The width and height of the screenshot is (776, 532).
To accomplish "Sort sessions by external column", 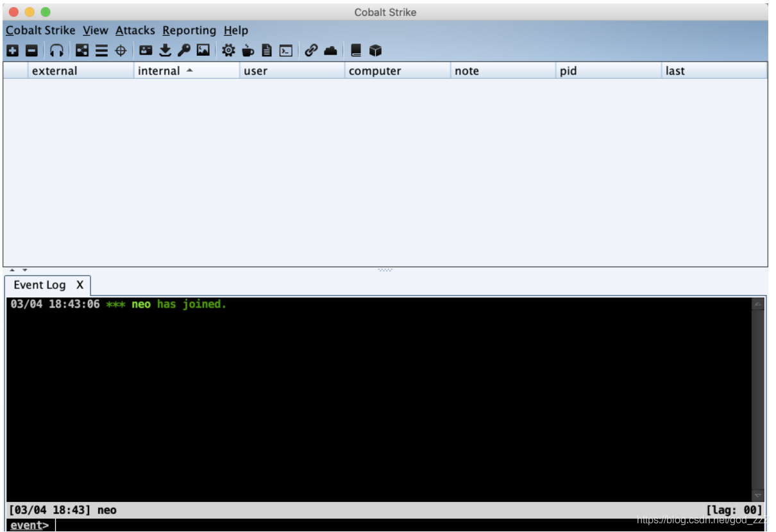I will pos(81,71).
